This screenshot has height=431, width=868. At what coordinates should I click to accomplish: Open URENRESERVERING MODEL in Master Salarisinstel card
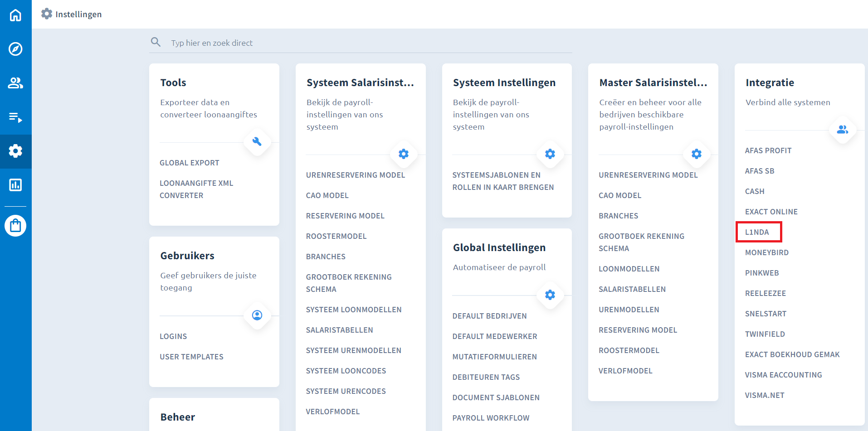(648, 175)
